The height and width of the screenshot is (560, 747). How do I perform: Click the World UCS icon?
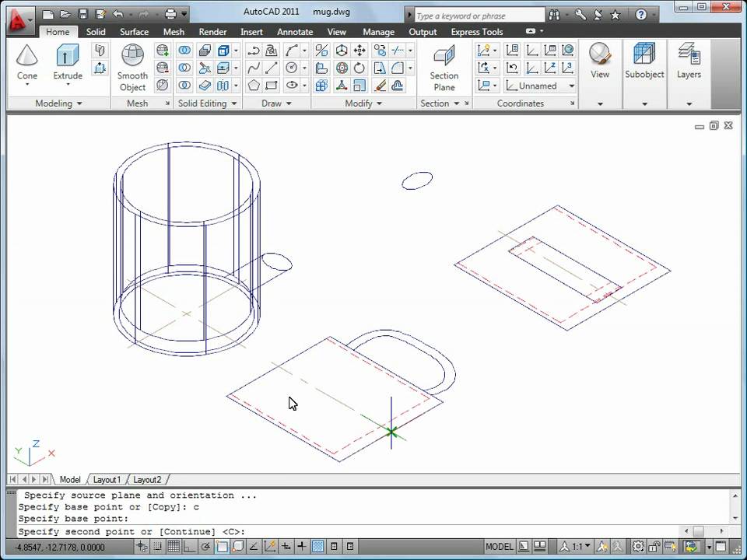point(567,50)
